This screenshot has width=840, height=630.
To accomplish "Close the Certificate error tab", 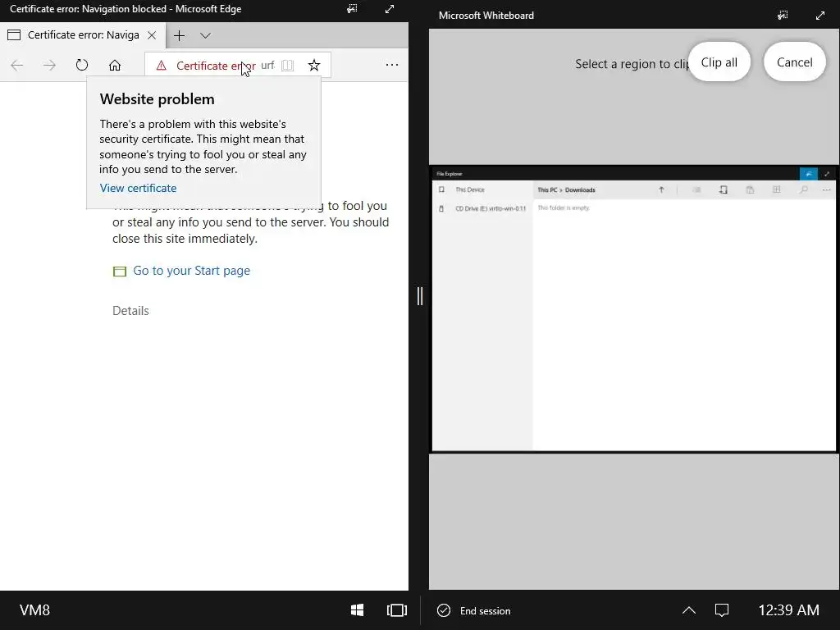I will [x=152, y=34].
